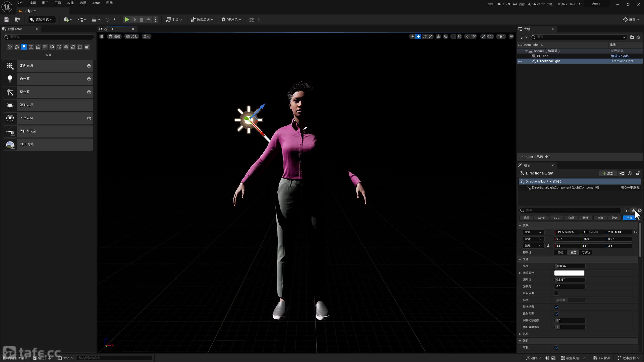Screen dimensions: 644x362
Task: Open the blueprint/add script icon in Details
Action: pyautogui.click(x=622, y=173)
